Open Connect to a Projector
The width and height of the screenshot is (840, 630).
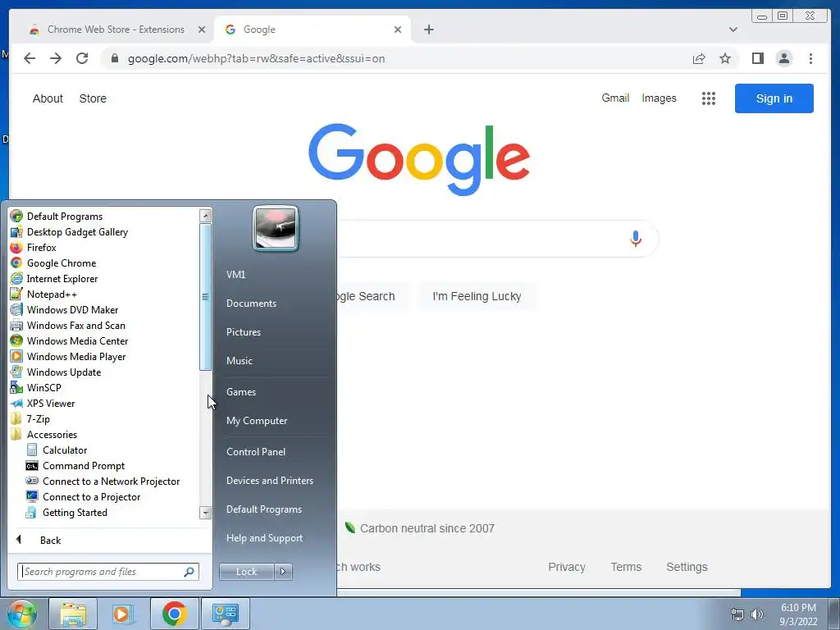(91, 496)
